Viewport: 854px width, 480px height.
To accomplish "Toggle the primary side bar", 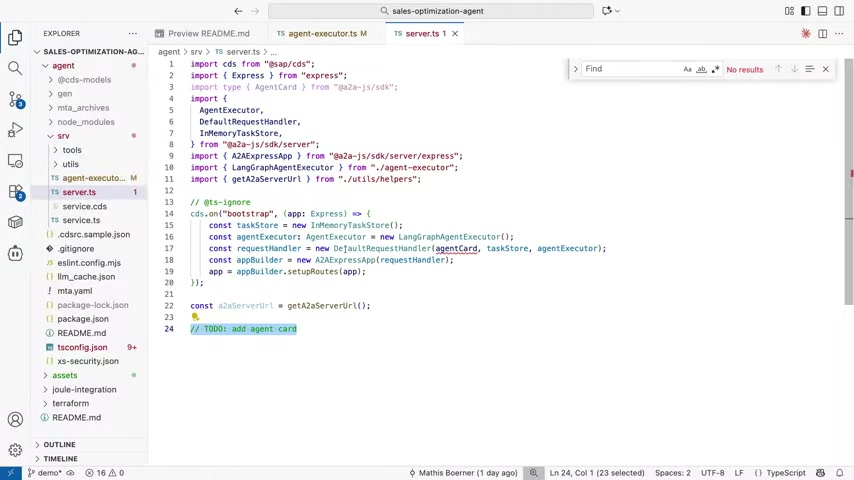I will click(806, 11).
